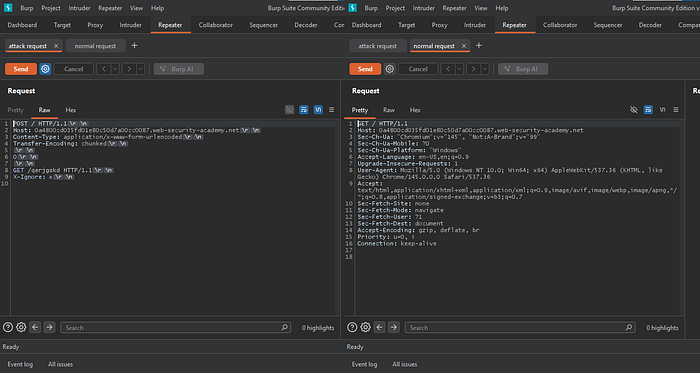Click Cancel button in left window
The image size is (700, 373).
tap(74, 69)
